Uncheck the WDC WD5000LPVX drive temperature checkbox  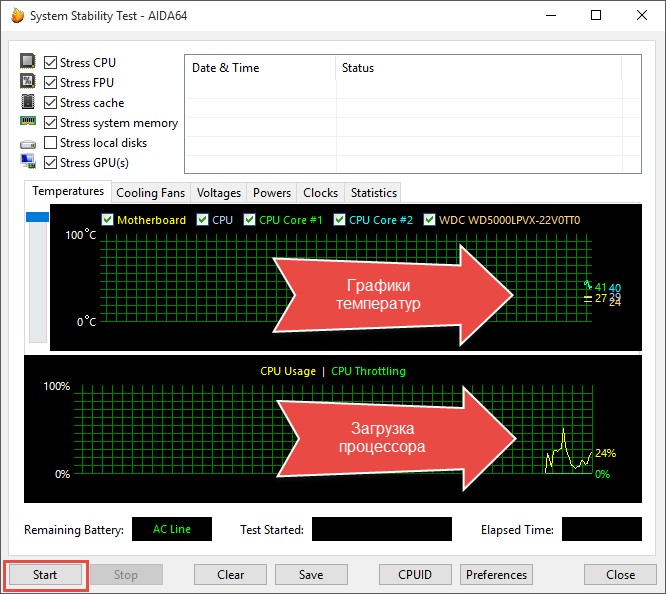(429, 220)
